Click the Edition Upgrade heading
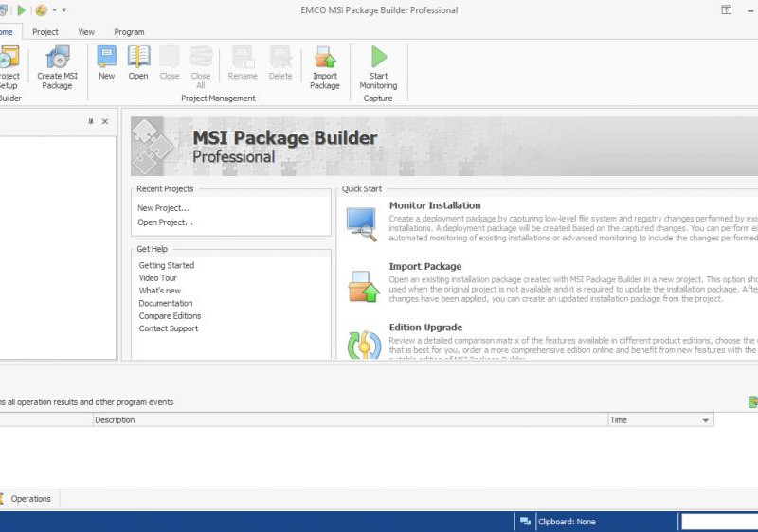The width and height of the screenshot is (758, 532). pyautogui.click(x=425, y=327)
